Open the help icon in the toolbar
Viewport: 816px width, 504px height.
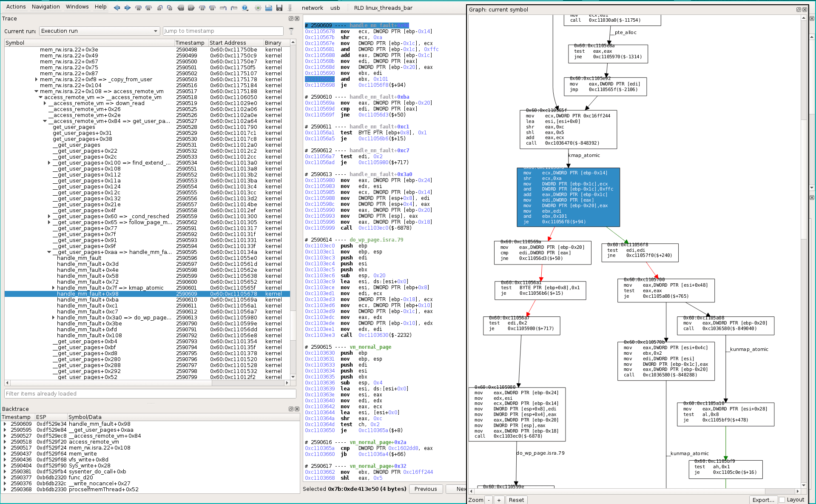(x=245, y=8)
